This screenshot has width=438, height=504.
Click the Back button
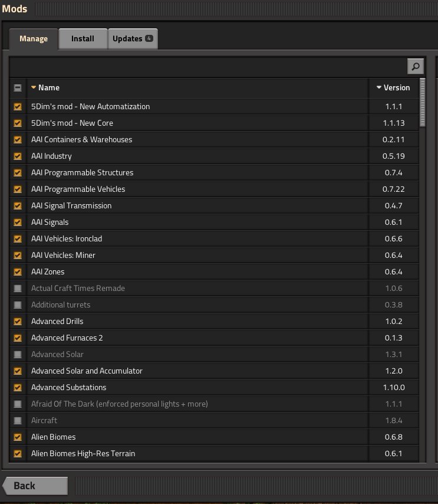(x=35, y=486)
